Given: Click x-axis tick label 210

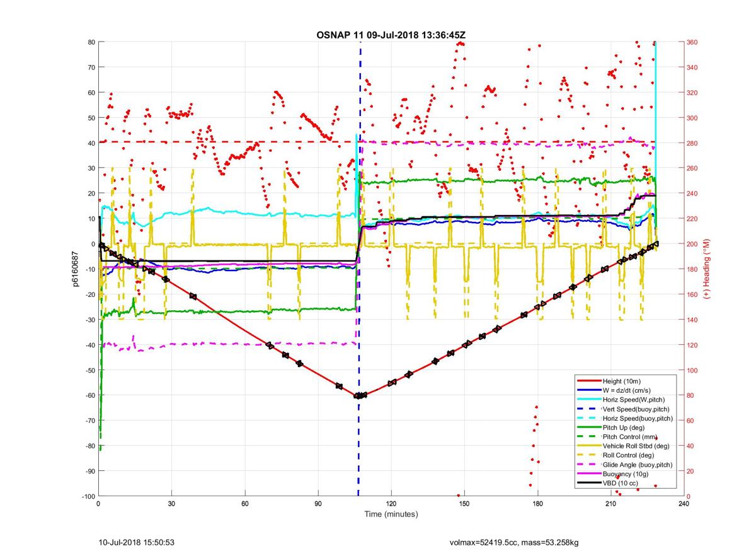Looking at the screenshot, I should point(610,504).
